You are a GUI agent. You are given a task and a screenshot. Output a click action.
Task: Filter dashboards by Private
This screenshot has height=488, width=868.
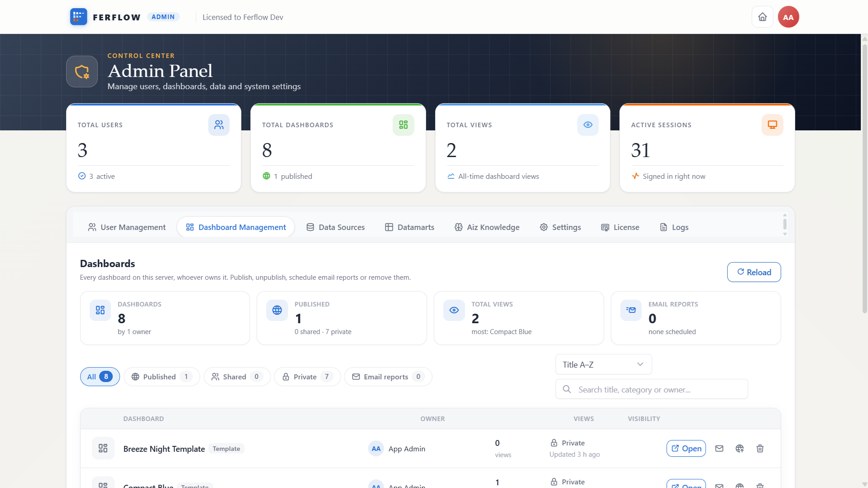(x=307, y=377)
